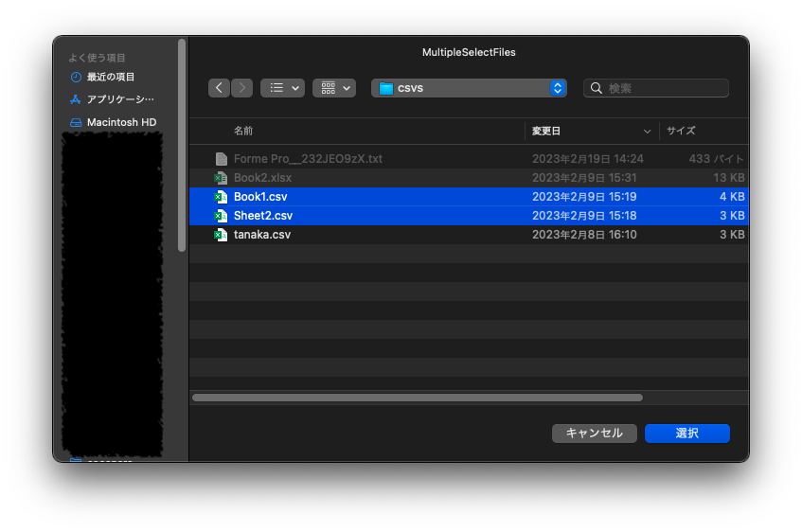Click the blue select confirm button
The image size is (802, 532).
point(686,433)
